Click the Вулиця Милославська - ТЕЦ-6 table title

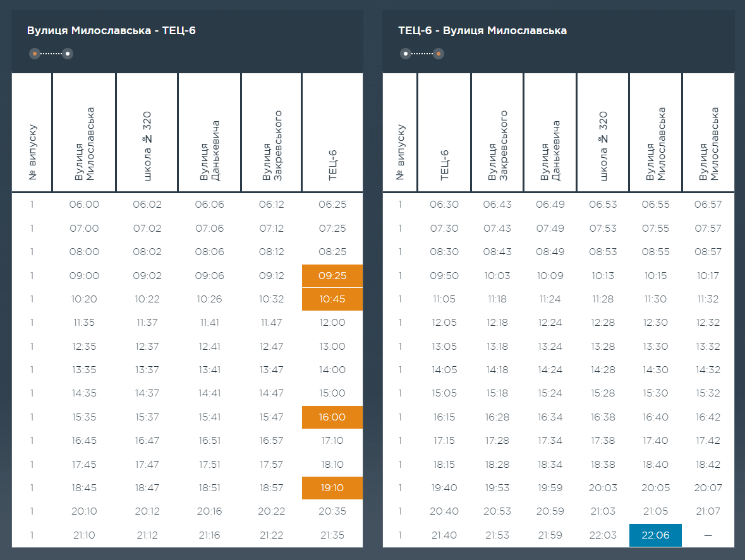[x=111, y=30]
